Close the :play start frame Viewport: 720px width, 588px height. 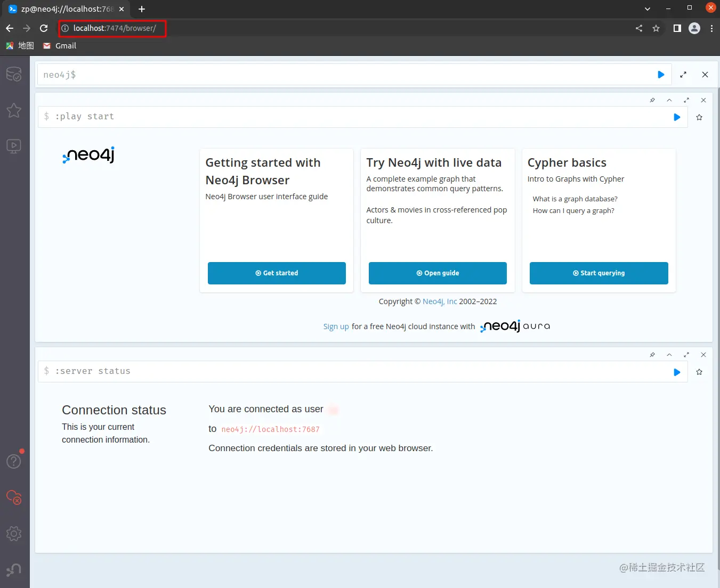[x=703, y=100]
